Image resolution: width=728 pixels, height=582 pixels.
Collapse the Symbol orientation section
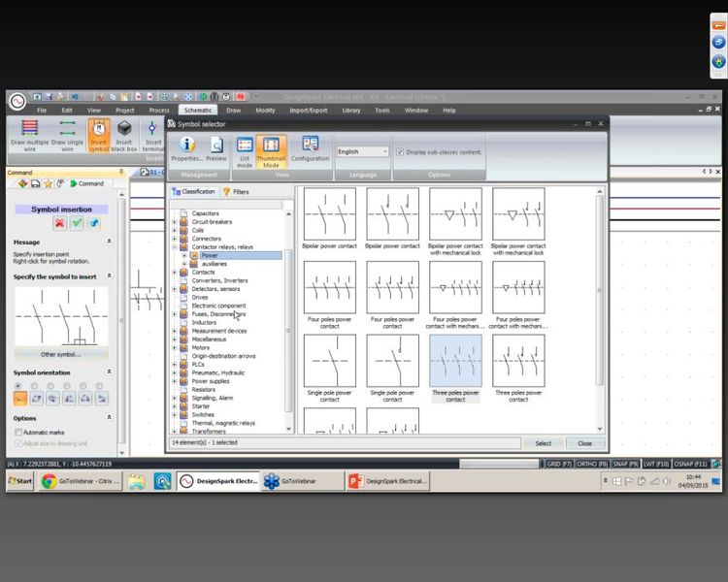coord(109,372)
